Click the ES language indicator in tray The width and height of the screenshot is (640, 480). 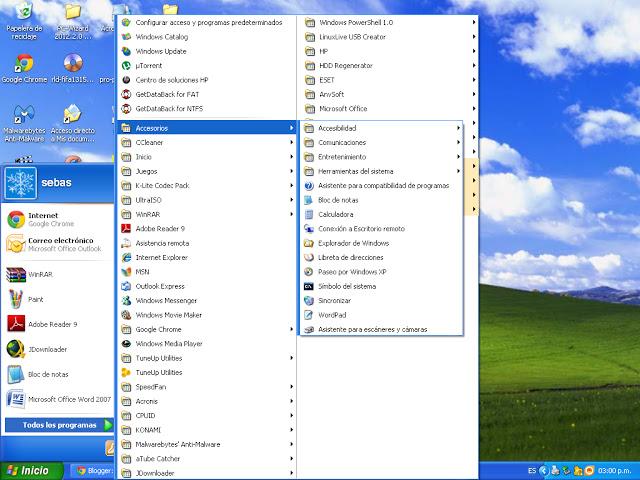click(x=531, y=470)
